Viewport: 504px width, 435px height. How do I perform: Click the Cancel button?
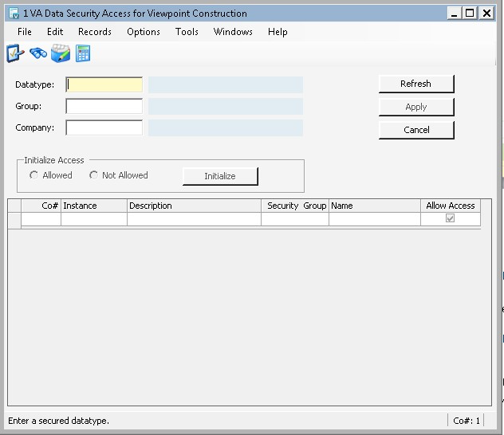(416, 130)
